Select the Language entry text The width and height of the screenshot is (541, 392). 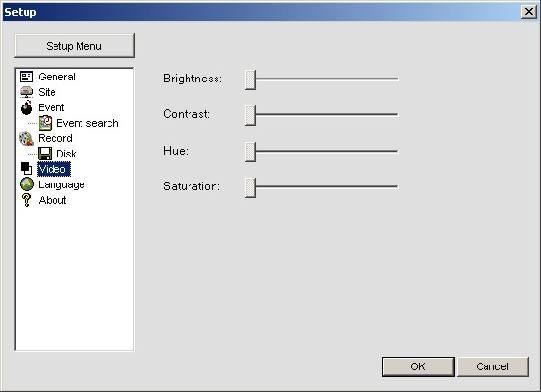pyautogui.click(x=61, y=185)
